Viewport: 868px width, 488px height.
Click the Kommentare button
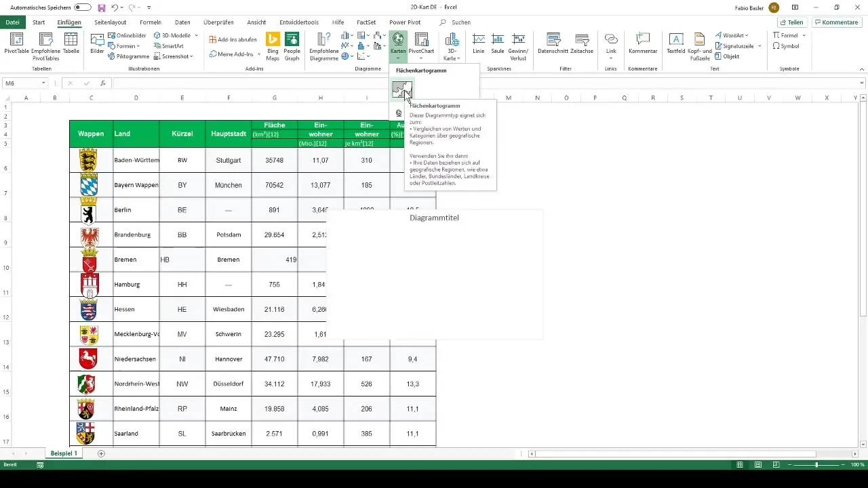835,22
